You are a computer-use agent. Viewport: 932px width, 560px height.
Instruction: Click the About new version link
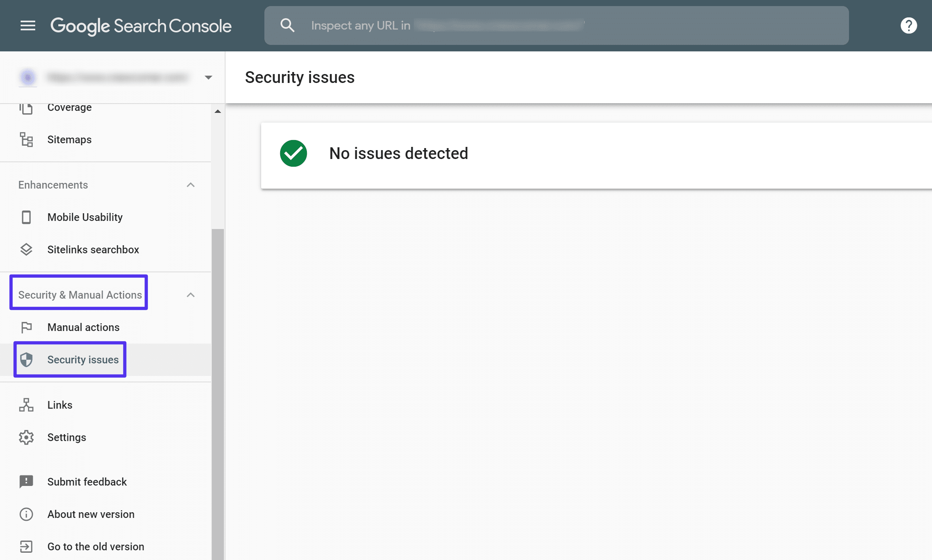[x=91, y=514]
